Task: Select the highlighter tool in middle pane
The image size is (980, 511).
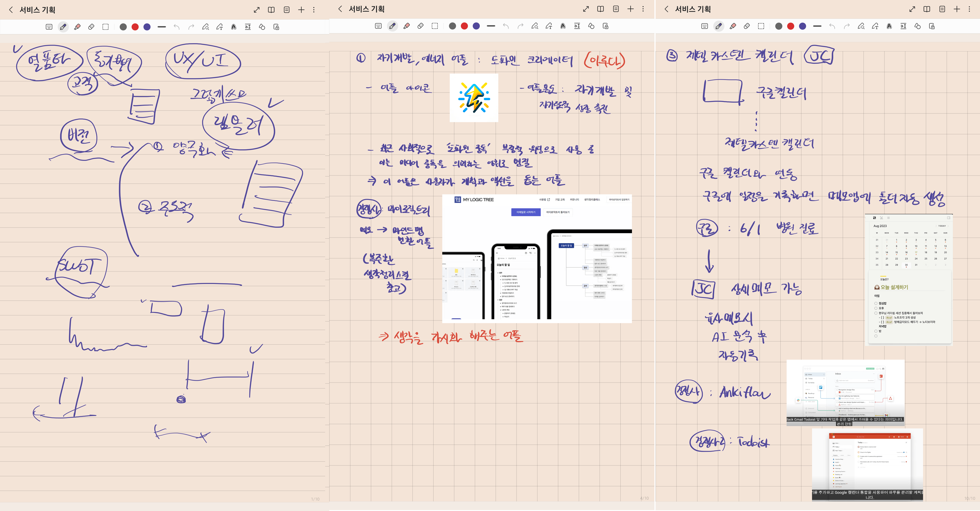Action: [x=406, y=26]
